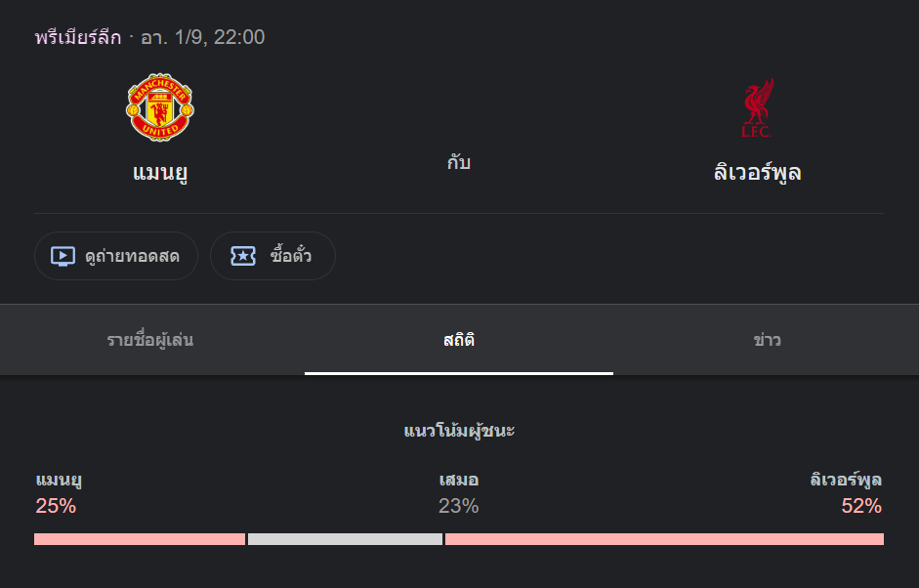919x588 pixels.
Task: Select the สถิติ statistics tab
Action: [x=459, y=340]
